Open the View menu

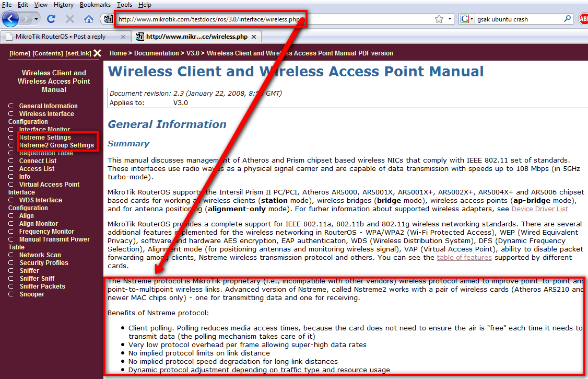click(x=41, y=5)
